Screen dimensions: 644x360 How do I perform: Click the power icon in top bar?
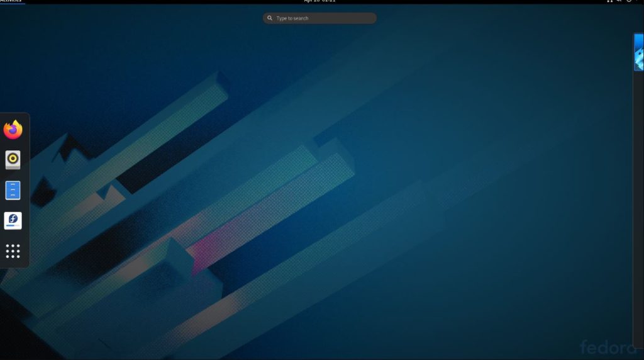[x=629, y=1]
